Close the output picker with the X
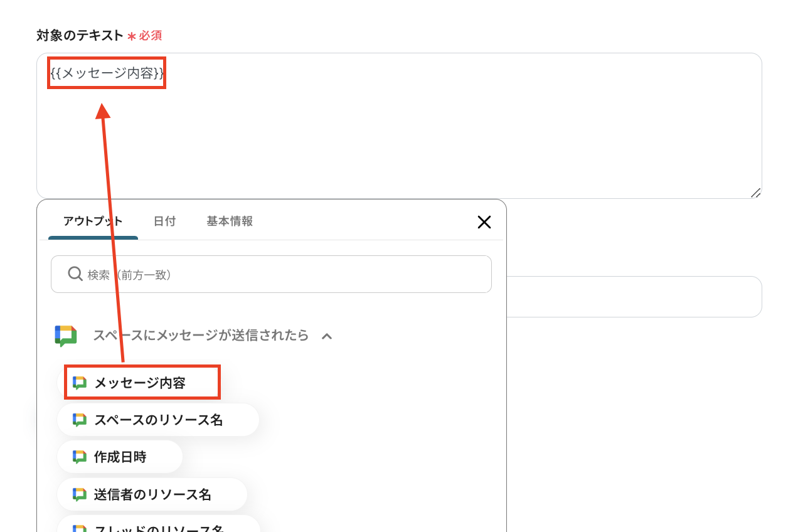Viewport: 793px width, 532px height. tap(484, 222)
